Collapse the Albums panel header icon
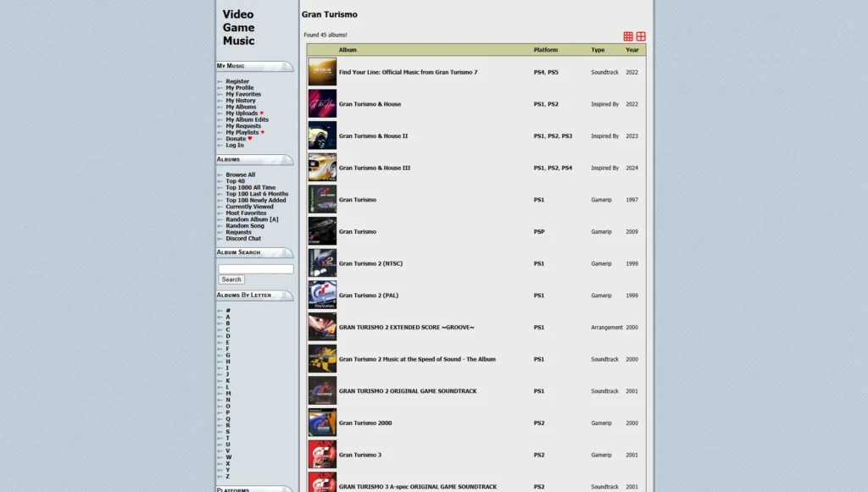This screenshot has height=492, width=868. [285, 159]
